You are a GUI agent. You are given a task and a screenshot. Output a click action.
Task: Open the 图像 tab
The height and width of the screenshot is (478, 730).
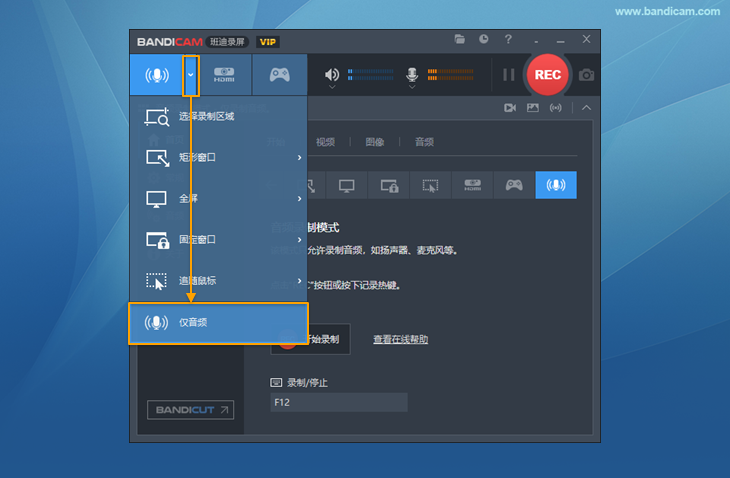(375, 142)
